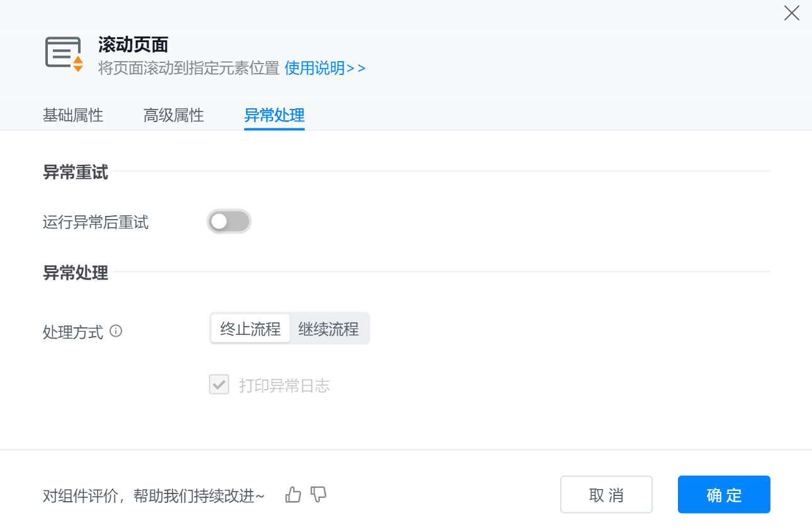Open the 高级属性 tab
812x530 pixels.
pyautogui.click(x=174, y=115)
